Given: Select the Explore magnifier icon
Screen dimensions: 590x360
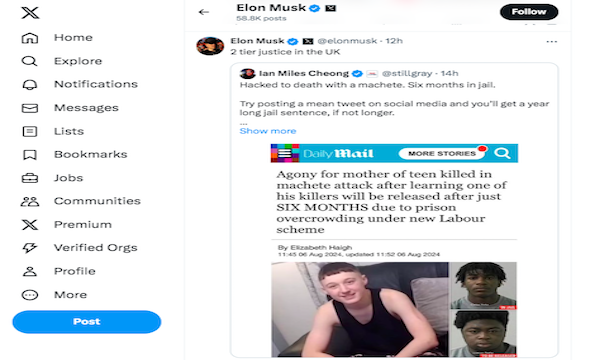Looking at the screenshot, I should coord(29,61).
